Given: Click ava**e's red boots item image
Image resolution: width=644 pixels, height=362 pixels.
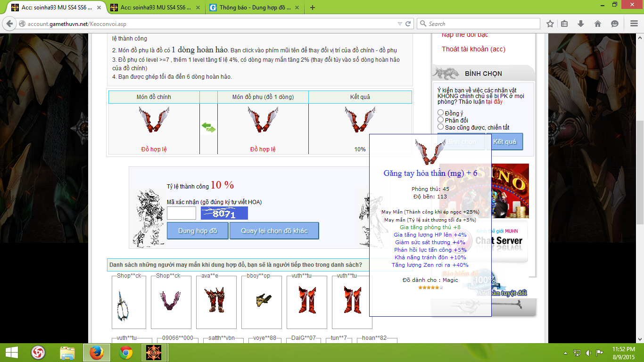Looking at the screenshot, I should pyautogui.click(x=216, y=300).
